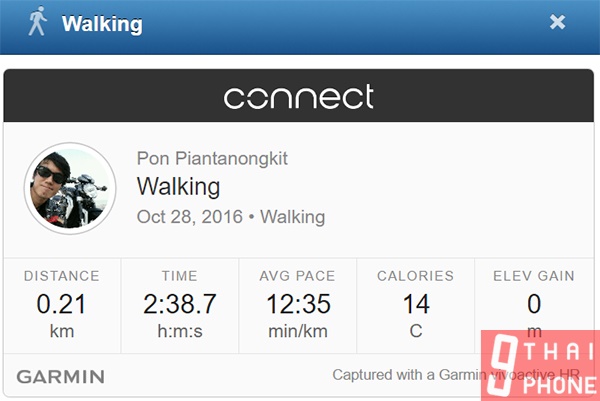Click the ELEV GAIN column label
This screenshot has width=600, height=401.
pos(534,276)
